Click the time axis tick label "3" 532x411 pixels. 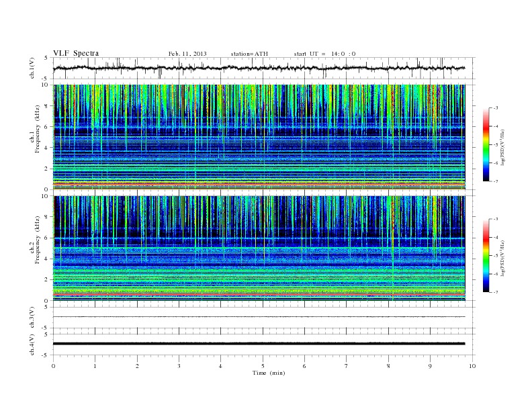(x=179, y=366)
